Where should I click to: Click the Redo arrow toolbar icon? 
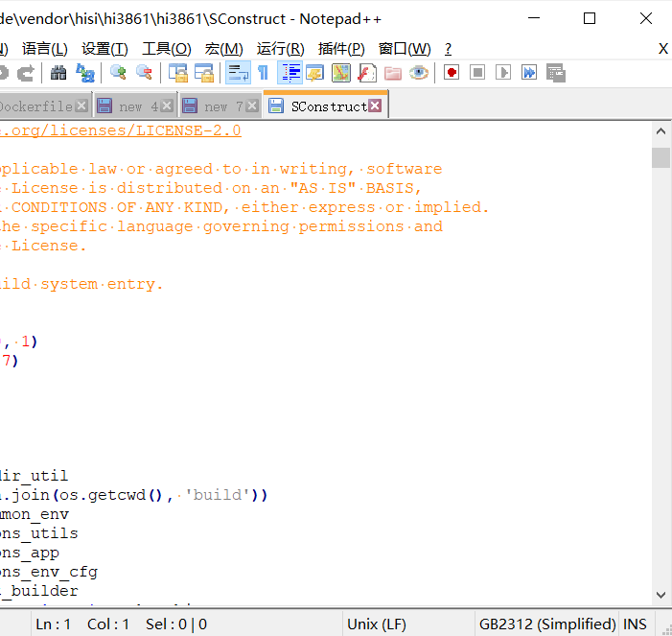[25, 73]
